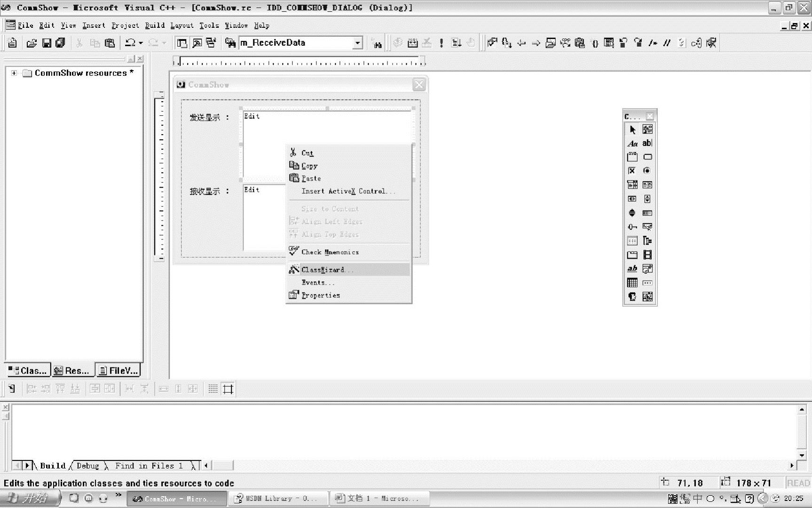Select the Group Box control tool
812x508 pixels.
(x=632, y=157)
